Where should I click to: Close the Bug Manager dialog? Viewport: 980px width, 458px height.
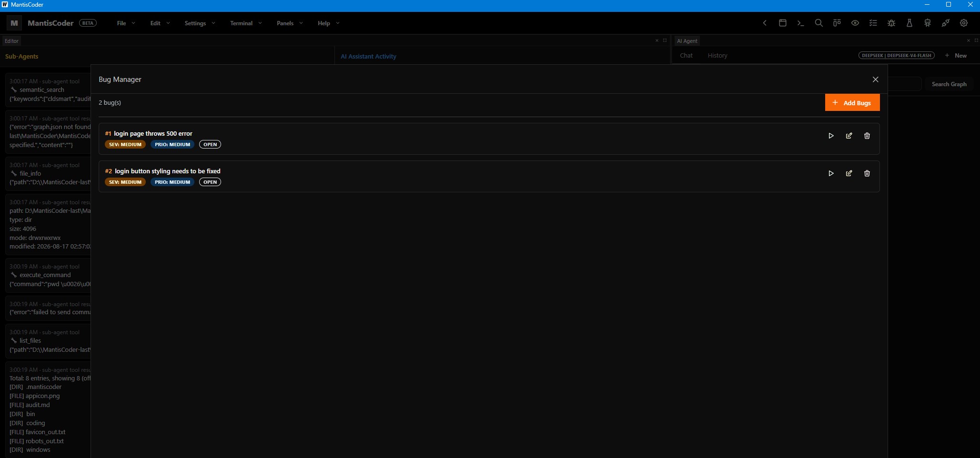tap(875, 80)
